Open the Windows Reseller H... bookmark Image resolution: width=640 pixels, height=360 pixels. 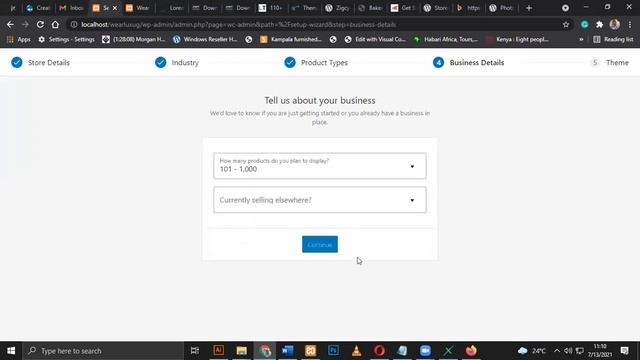(x=205, y=39)
